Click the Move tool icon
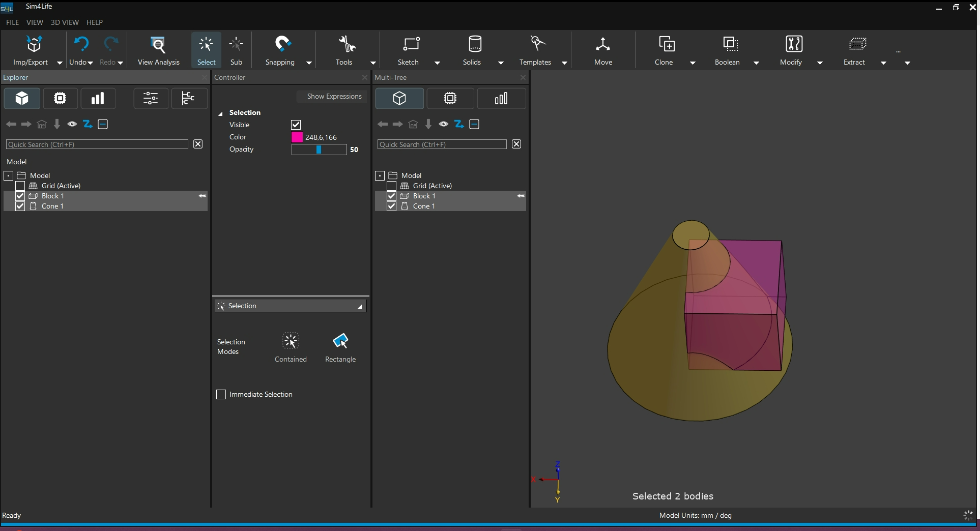Image resolution: width=980 pixels, height=531 pixels. [603, 45]
